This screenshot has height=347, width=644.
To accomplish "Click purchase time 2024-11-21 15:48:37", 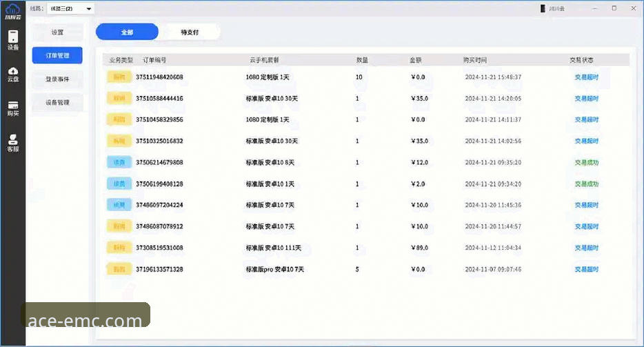I will pyautogui.click(x=493, y=77).
